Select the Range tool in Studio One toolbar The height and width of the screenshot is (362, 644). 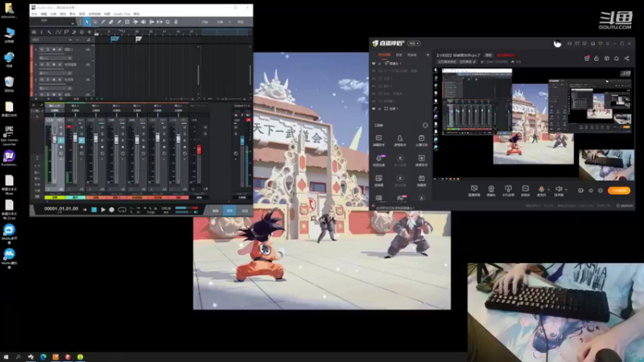coord(95,22)
